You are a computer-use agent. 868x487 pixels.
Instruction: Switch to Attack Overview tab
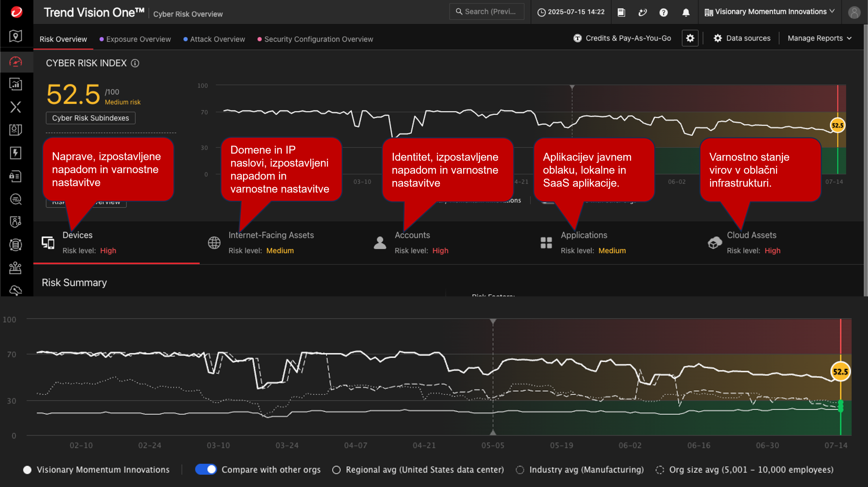coord(217,39)
